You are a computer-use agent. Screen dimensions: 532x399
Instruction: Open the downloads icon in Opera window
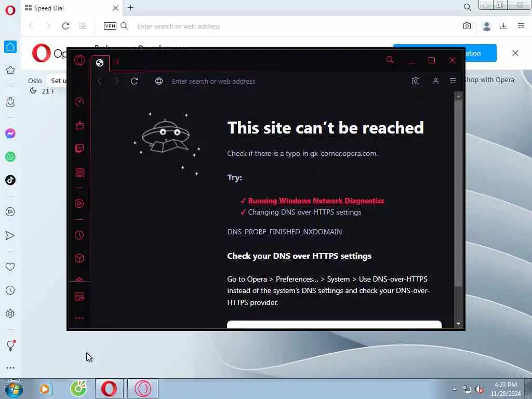pyautogui.click(x=503, y=26)
